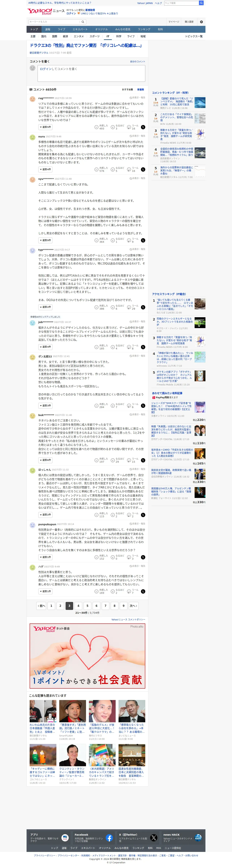
Task: Open Yahoo!ニュース コメントポリシー link
Action: pos(128,620)
